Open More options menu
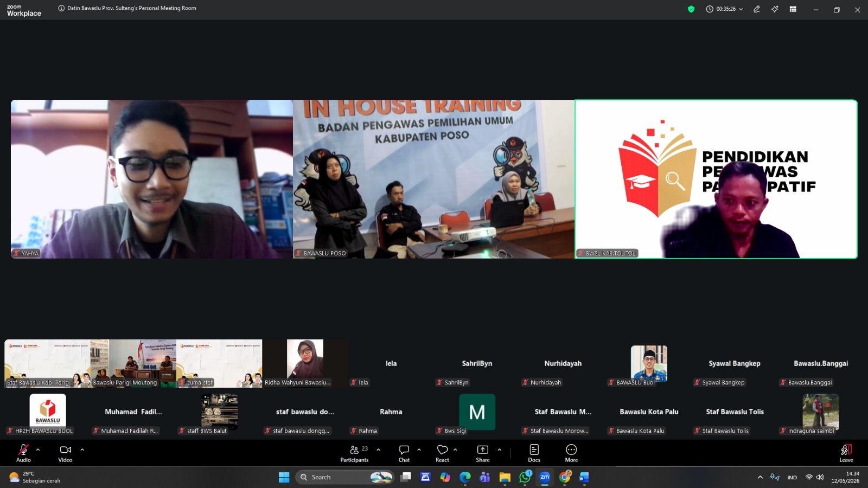868x488 pixels. coord(571,453)
